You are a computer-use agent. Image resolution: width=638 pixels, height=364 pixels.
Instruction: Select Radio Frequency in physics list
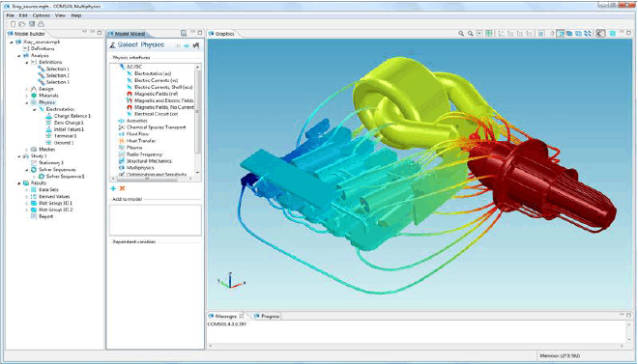coord(144,154)
